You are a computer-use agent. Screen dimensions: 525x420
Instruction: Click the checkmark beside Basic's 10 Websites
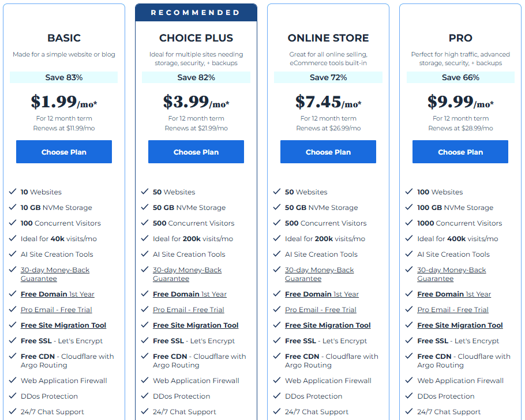click(x=12, y=192)
